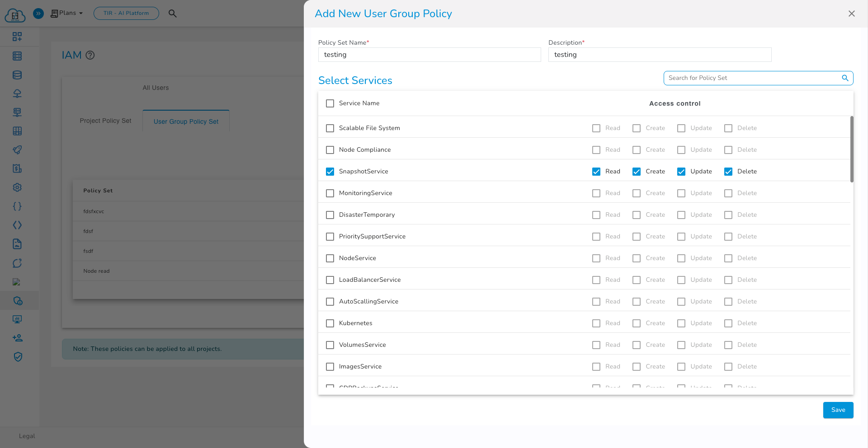Screen dimensions: 868x448
Task: Save the new user group policy
Action: coord(838,410)
